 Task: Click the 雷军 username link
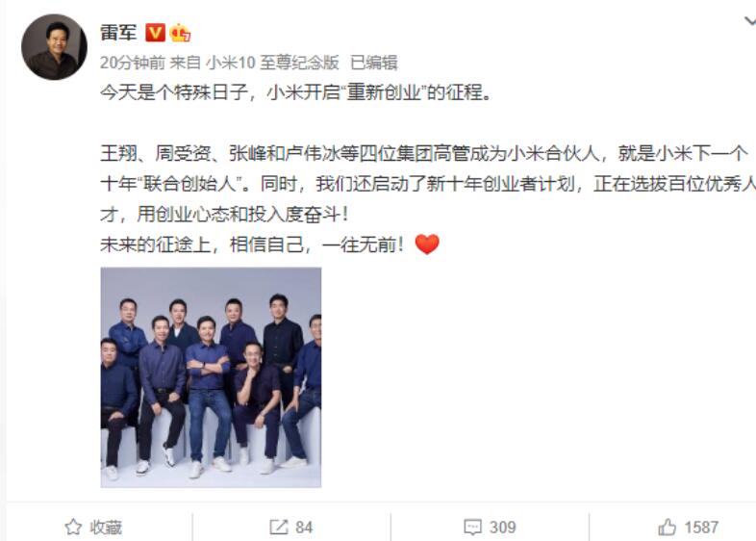(118, 33)
